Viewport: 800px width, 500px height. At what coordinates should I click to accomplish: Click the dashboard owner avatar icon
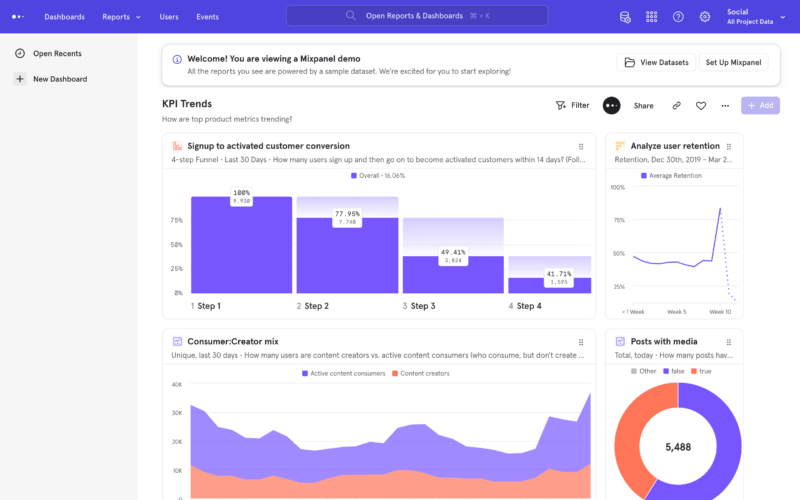tap(611, 106)
